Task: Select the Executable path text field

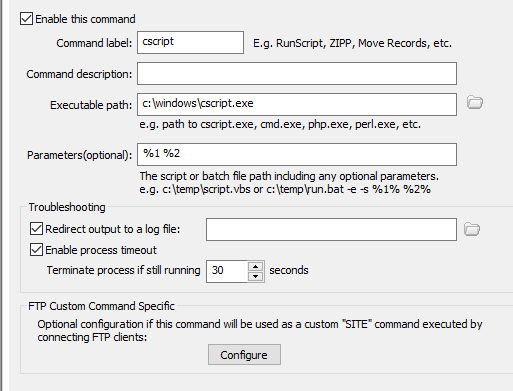Action: click(297, 105)
